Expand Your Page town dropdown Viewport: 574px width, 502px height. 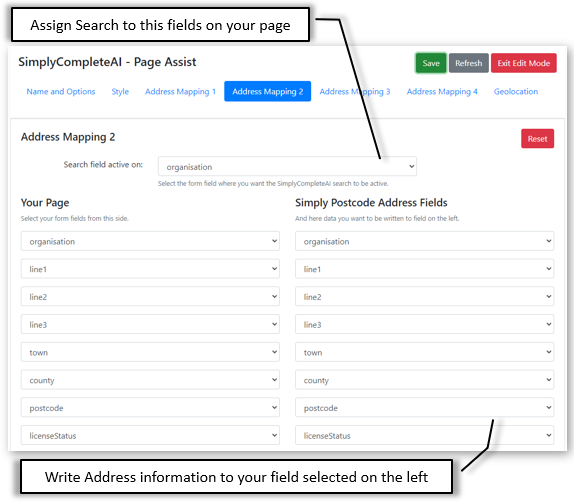[150, 352]
